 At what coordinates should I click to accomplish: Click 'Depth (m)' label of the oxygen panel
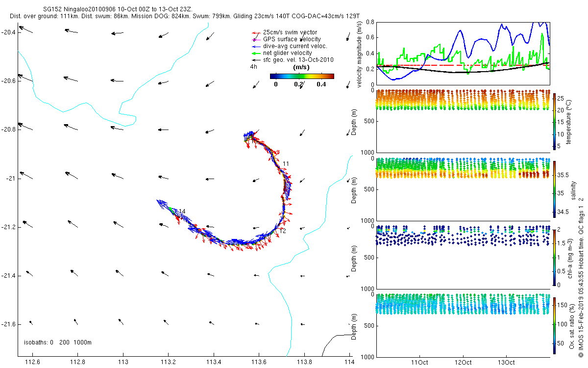click(x=355, y=326)
